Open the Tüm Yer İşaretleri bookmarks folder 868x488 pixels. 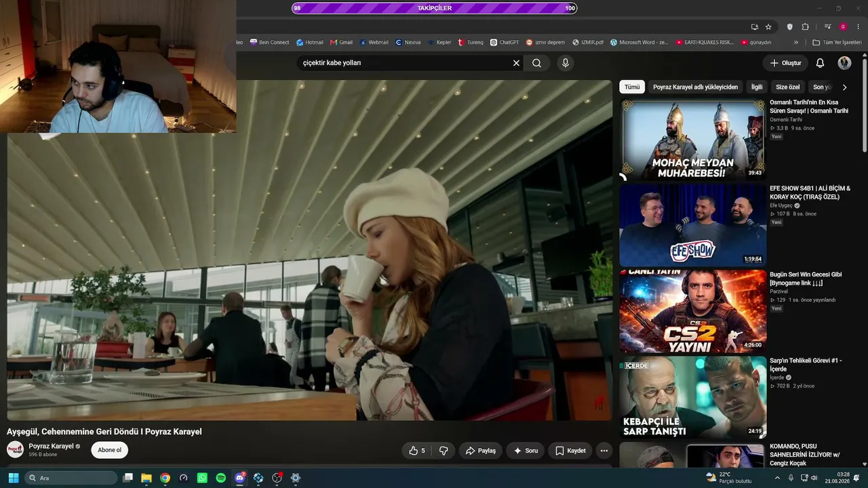point(837,42)
